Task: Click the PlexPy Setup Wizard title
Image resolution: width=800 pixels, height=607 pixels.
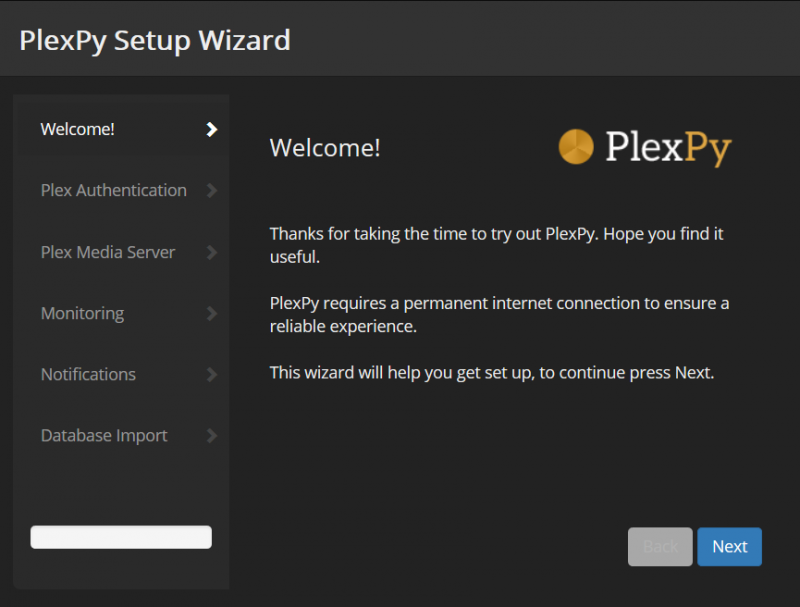Action: click(155, 40)
